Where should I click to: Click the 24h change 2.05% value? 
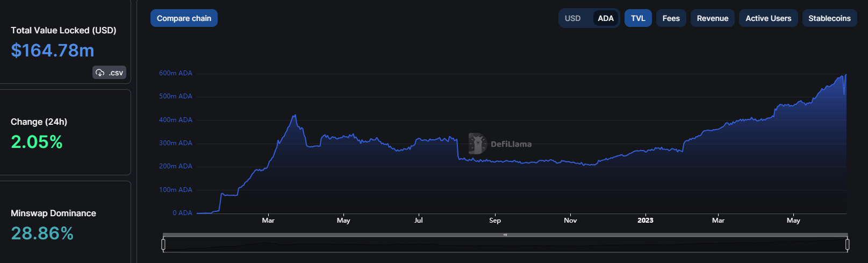click(37, 142)
